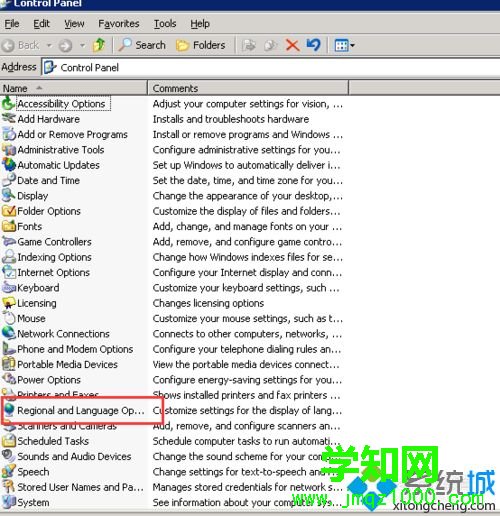This screenshot has width=500, height=516.
Task: Open the Forward button history dropdown arrow
Action: [82, 45]
